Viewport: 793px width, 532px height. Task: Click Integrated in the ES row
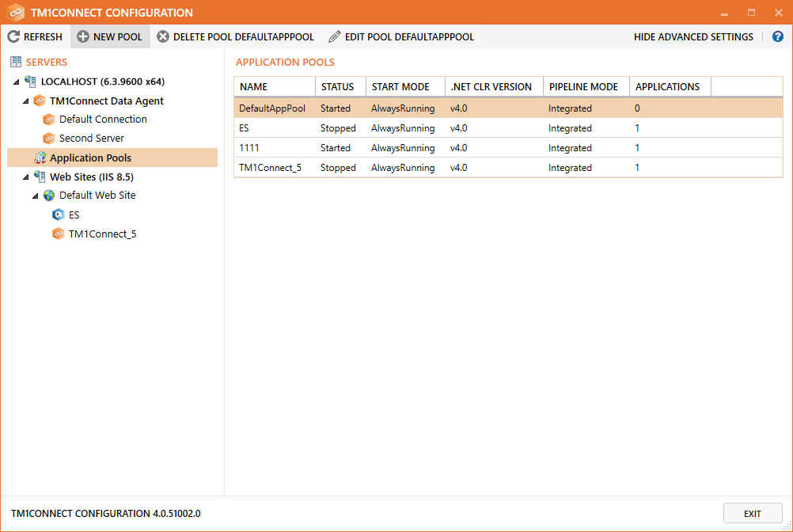click(x=570, y=128)
